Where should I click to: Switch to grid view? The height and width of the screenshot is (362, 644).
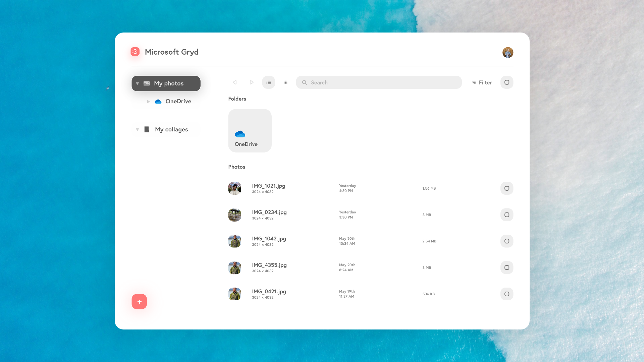coord(285,82)
